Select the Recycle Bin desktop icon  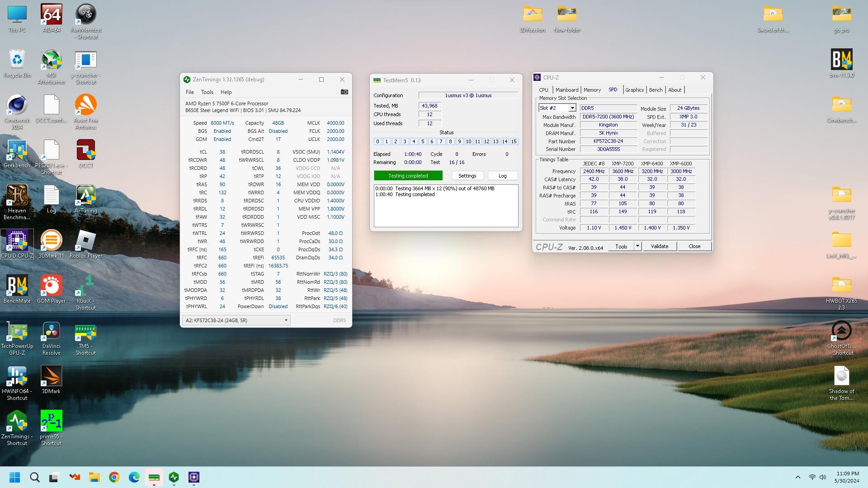(x=17, y=63)
